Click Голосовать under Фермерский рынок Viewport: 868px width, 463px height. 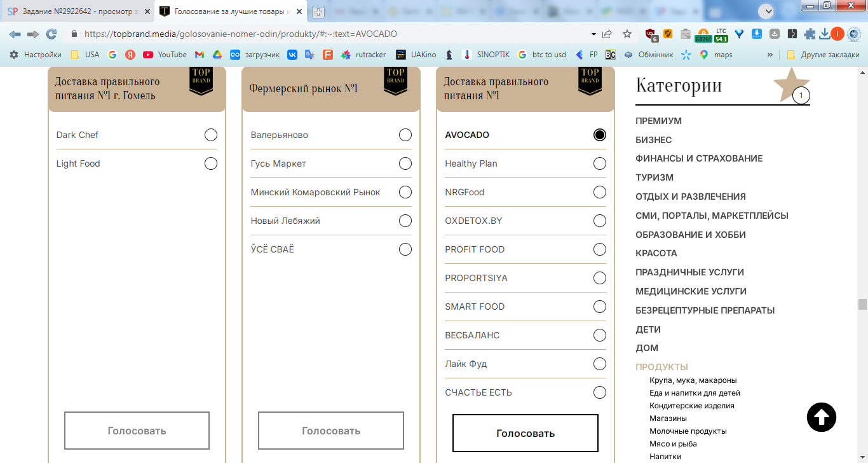coord(331,431)
